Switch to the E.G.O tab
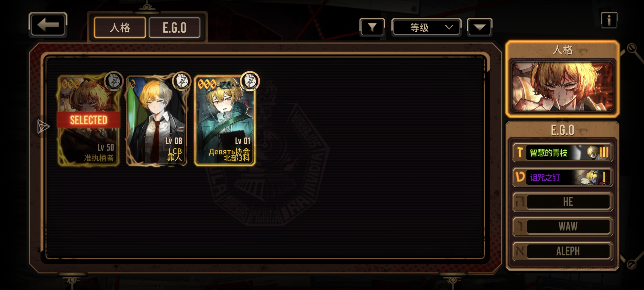Viewport: 644px width, 290px height. point(175,28)
